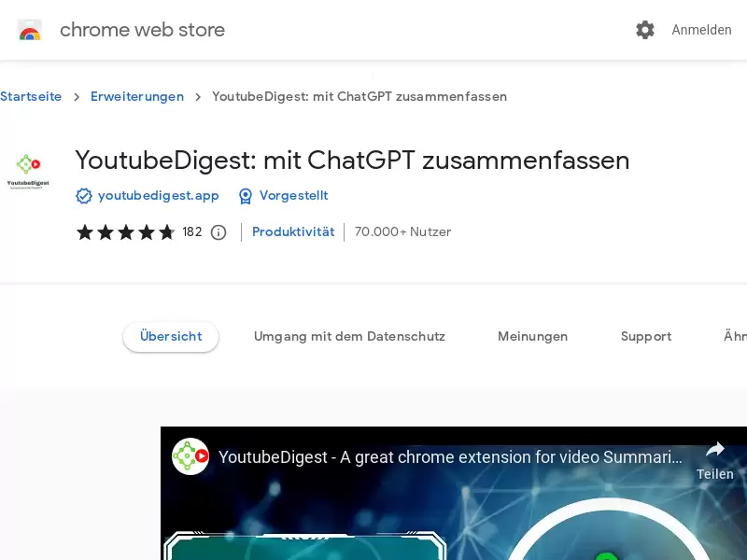Click the YouTube video channel avatar icon
Image resolution: width=747 pixels, height=560 pixels.
(190, 456)
